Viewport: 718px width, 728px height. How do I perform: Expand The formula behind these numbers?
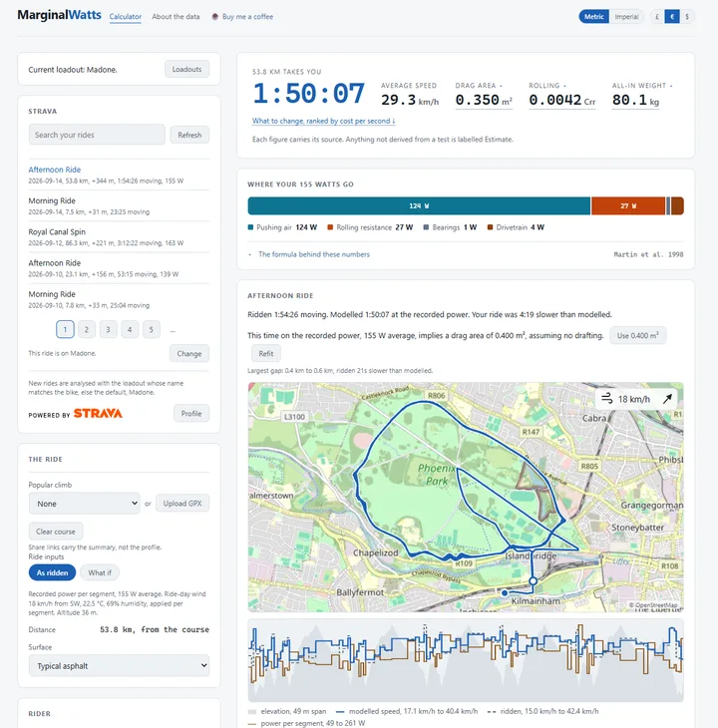point(314,254)
